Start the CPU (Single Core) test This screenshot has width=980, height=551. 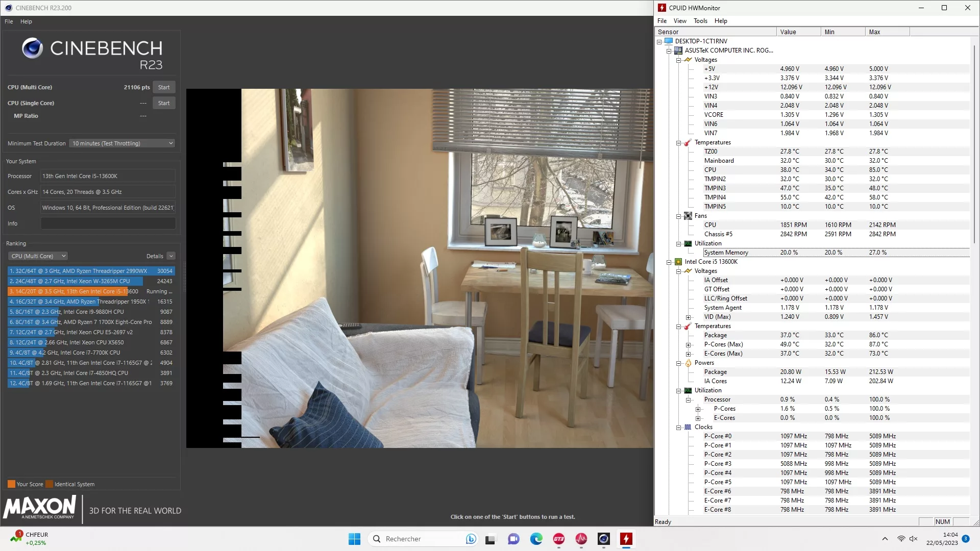tap(163, 103)
